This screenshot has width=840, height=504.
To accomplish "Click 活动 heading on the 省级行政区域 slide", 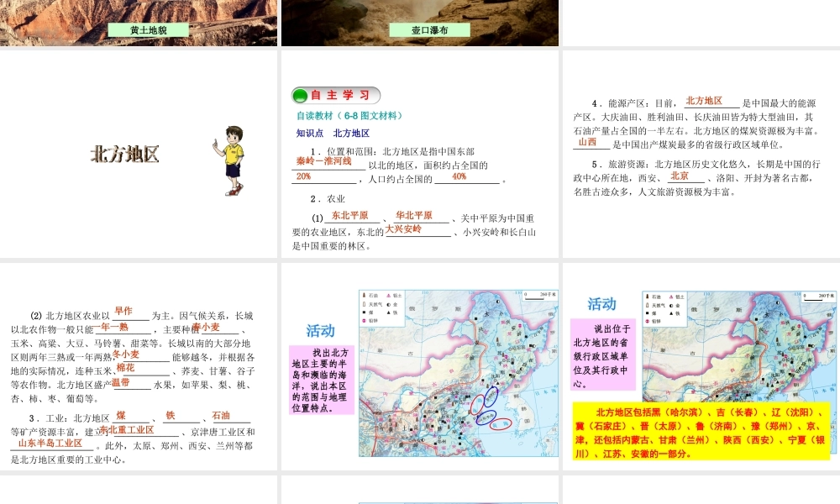I will (601, 304).
